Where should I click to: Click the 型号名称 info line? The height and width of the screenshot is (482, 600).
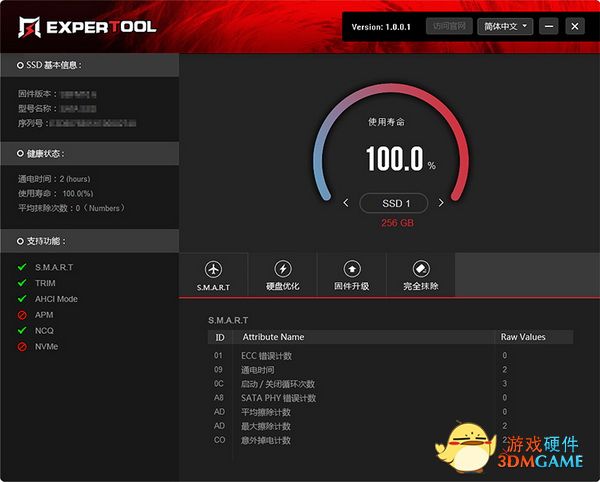pyautogui.click(x=57, y=109)
